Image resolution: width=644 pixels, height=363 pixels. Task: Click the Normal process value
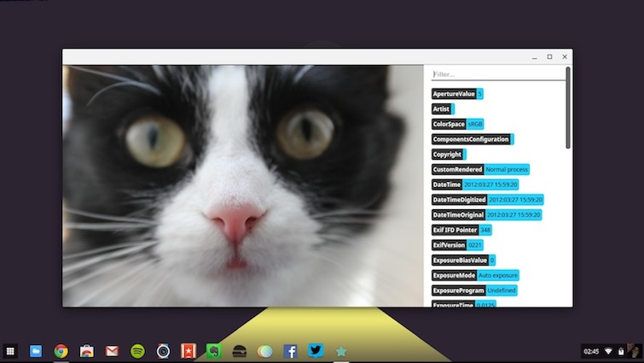[507, 169]
